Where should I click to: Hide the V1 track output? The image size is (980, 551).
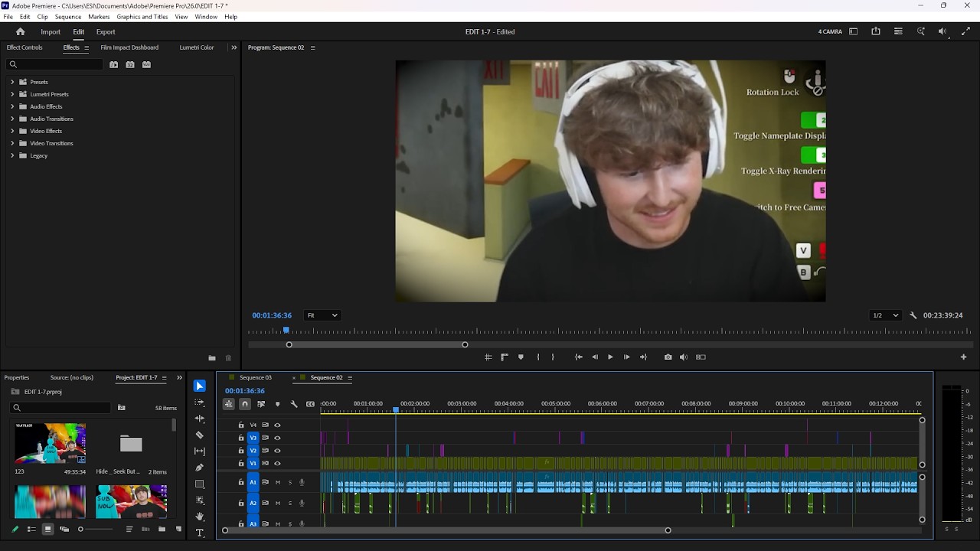277,464
